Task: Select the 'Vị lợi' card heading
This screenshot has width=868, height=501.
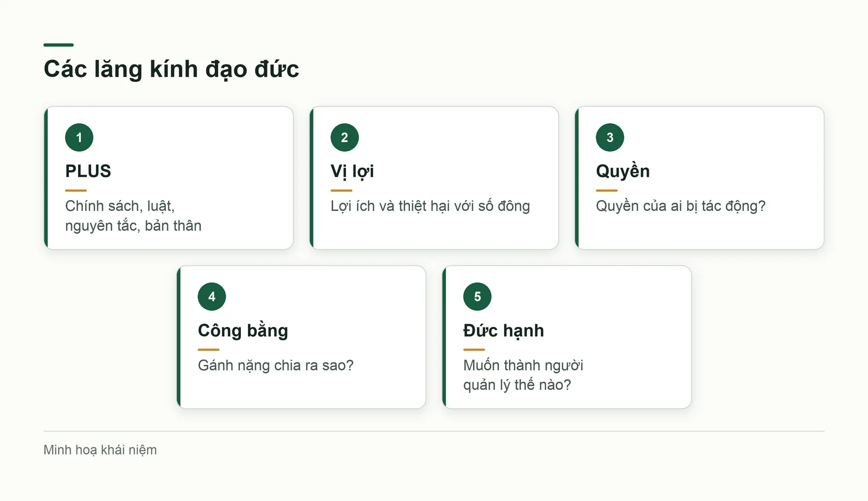Action: 352,171
